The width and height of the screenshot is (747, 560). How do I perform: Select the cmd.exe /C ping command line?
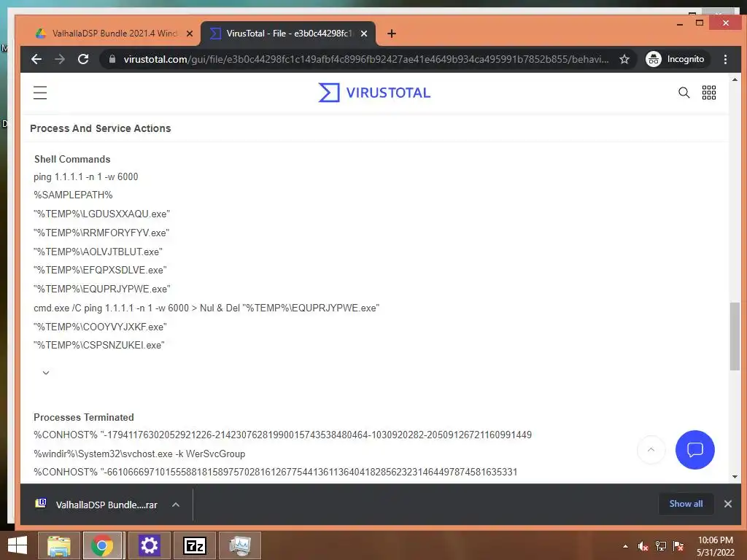tap(206, 308)
